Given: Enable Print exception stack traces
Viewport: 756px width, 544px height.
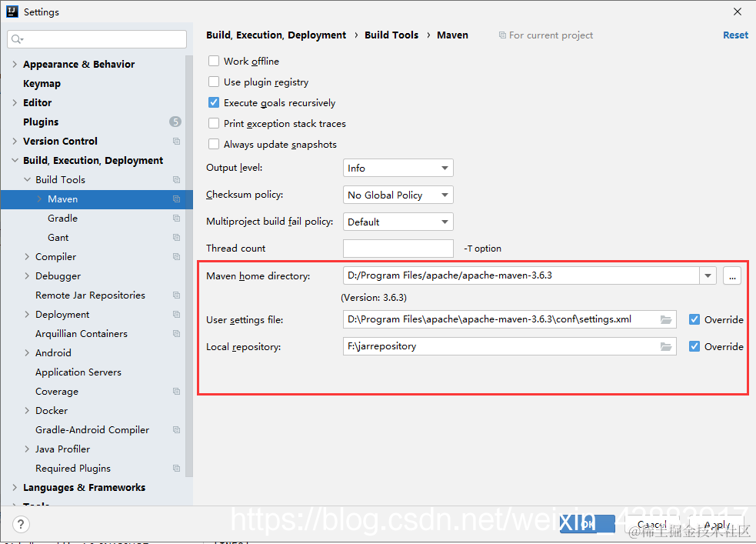Looking at the screenshot, I should point(214,123).
